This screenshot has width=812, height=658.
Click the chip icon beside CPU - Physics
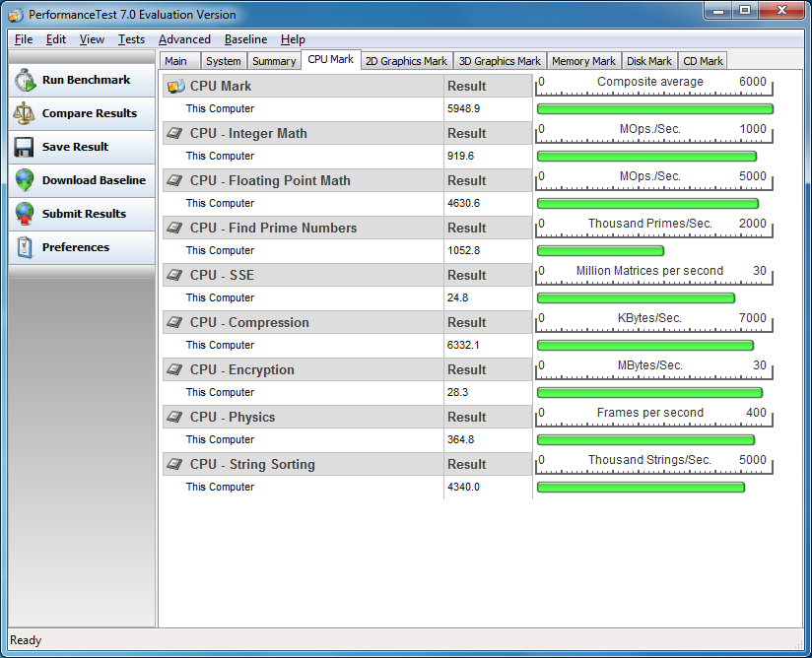coord(175,417)
